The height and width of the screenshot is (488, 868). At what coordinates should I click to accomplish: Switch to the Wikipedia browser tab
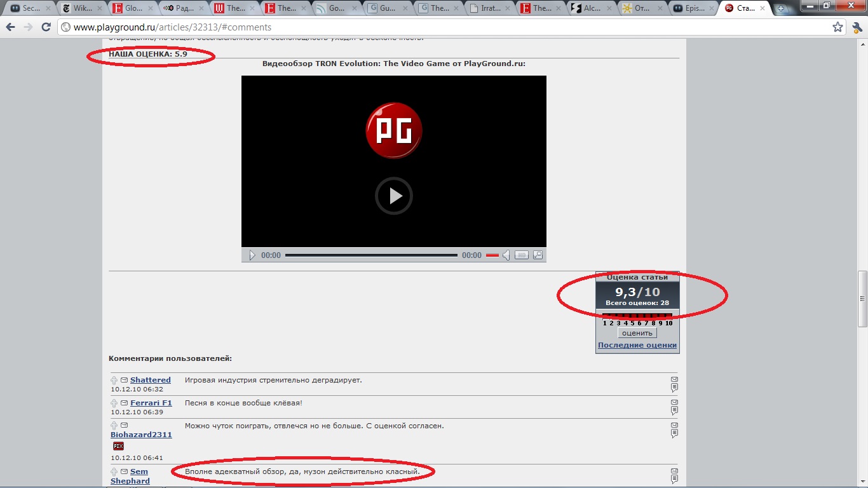tap(81, 8)
